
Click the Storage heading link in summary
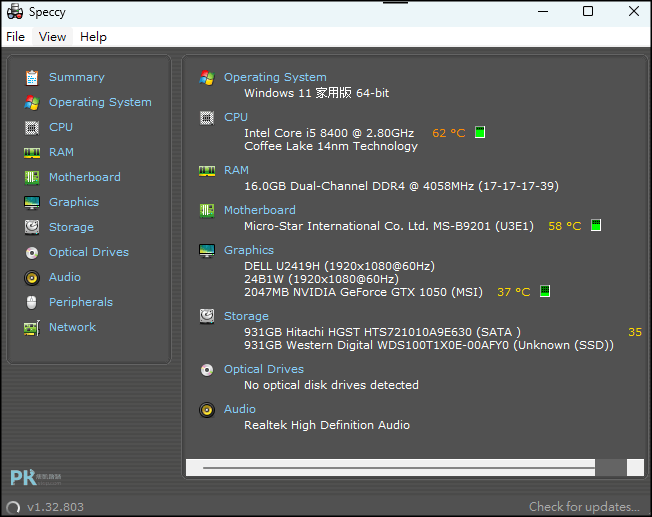pos(246,316)
